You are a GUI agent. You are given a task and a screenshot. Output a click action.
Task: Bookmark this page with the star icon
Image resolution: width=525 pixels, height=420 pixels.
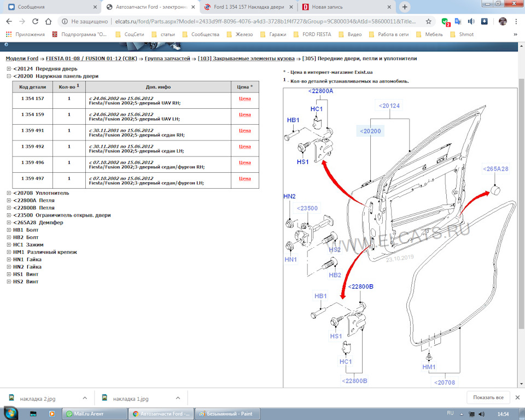pos(429,21)
